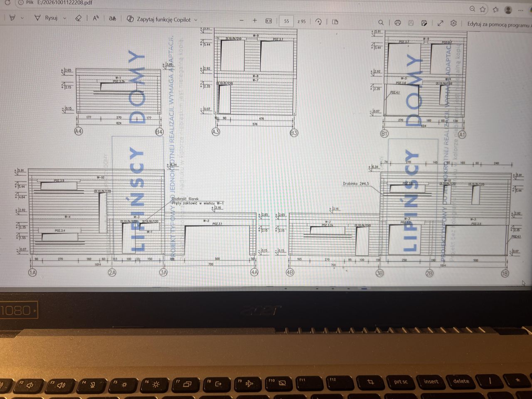
Task: Activate the Rysuj drawing tool
Action: pyautogui.click(x=46, y=18)
